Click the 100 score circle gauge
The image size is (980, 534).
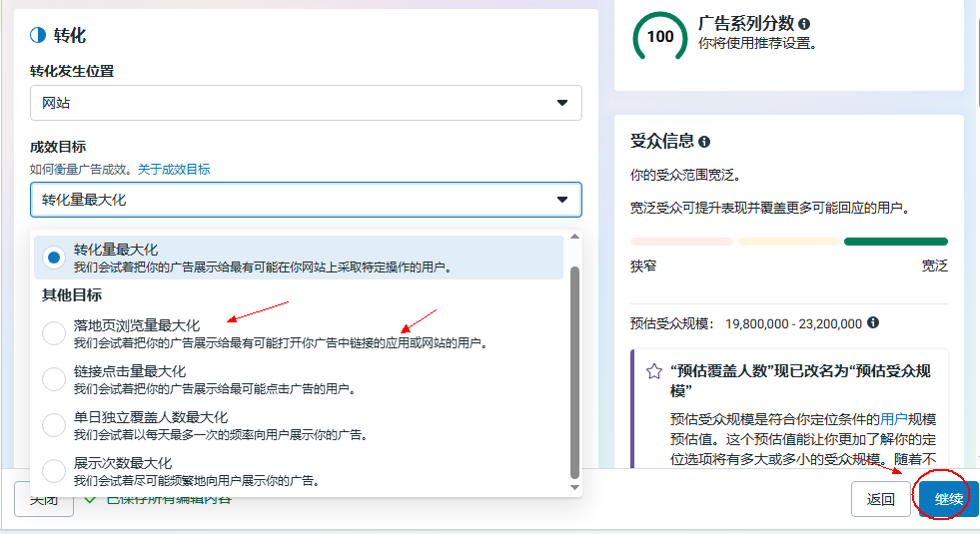coord(660,37)
